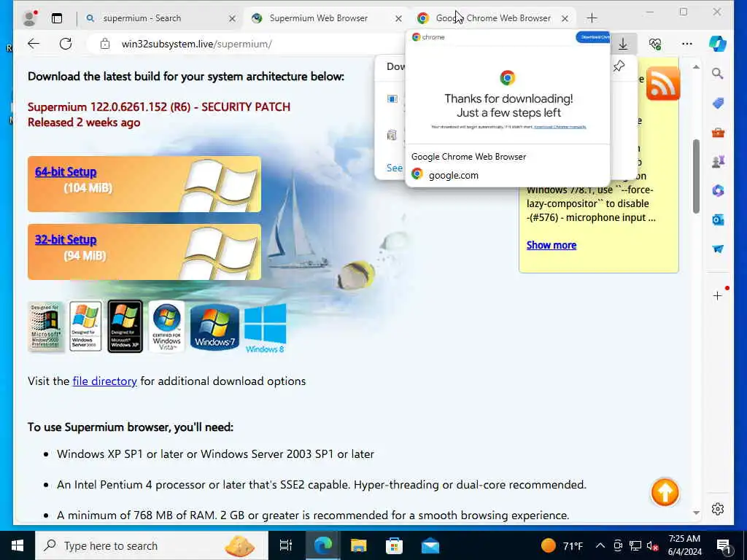Open the clock showing 7:25 AM

(x=684, y=545)
